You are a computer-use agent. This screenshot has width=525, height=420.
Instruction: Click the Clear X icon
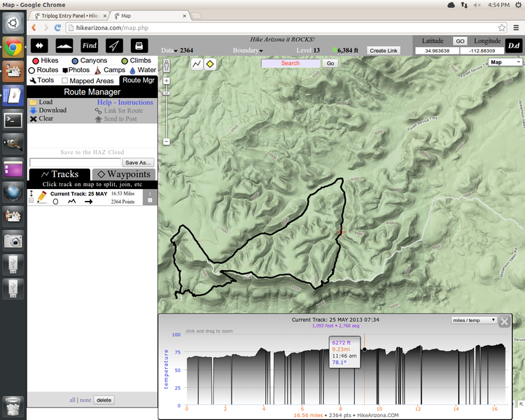(x=33, y=119)
